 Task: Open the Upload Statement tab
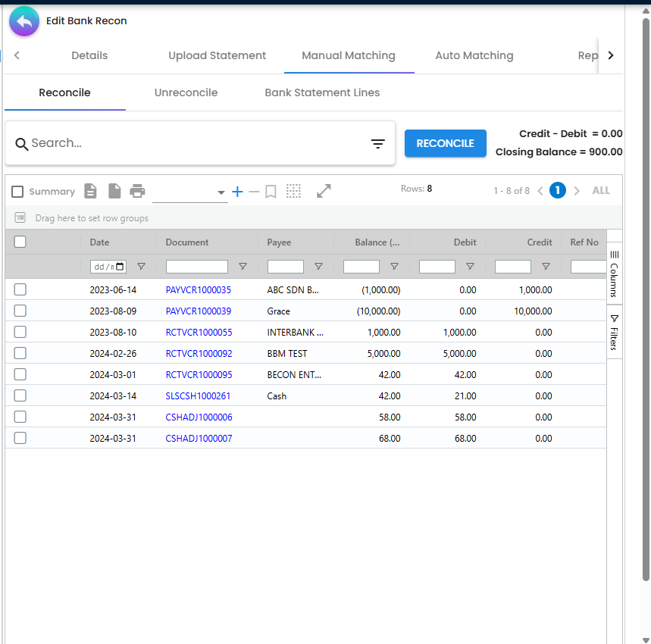point(218,55)
